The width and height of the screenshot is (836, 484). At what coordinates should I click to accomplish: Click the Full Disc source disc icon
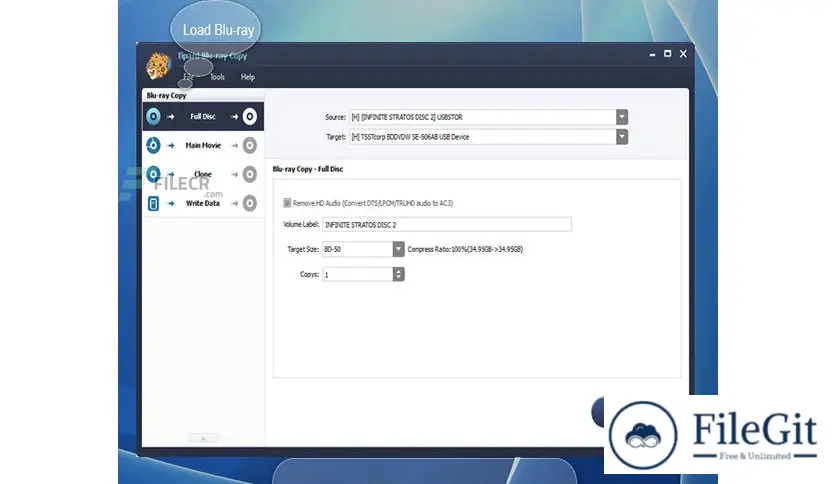click(x=153, y=116)
